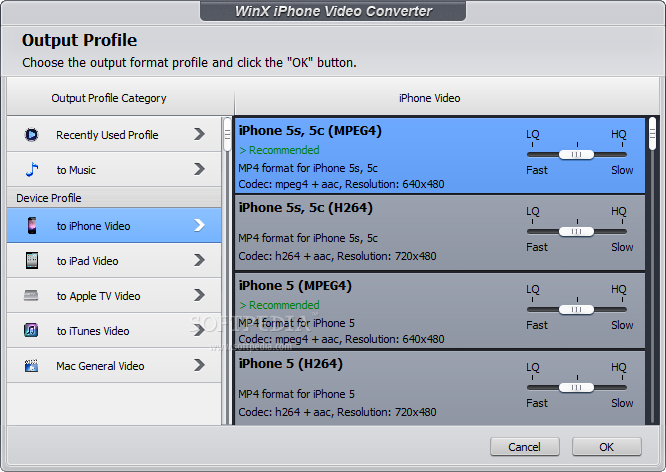
Task: Click codec text 'h264 + aac' in iPhone 5s, 5c row
Action: point(302,256)
